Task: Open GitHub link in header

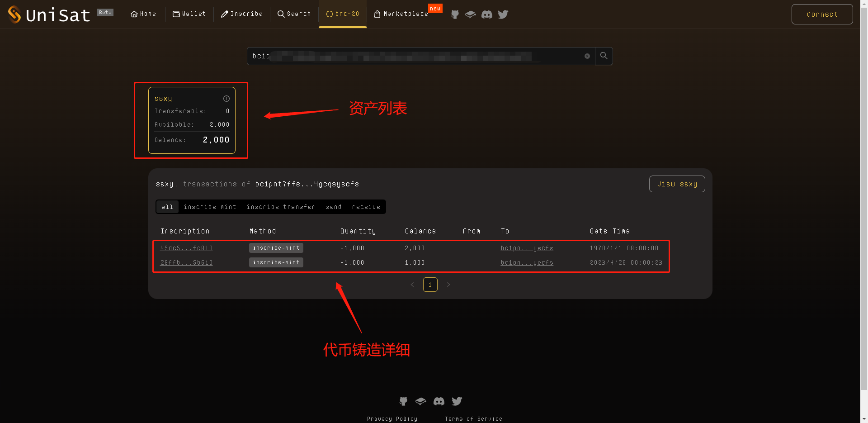Action: [x=455, y=14]
